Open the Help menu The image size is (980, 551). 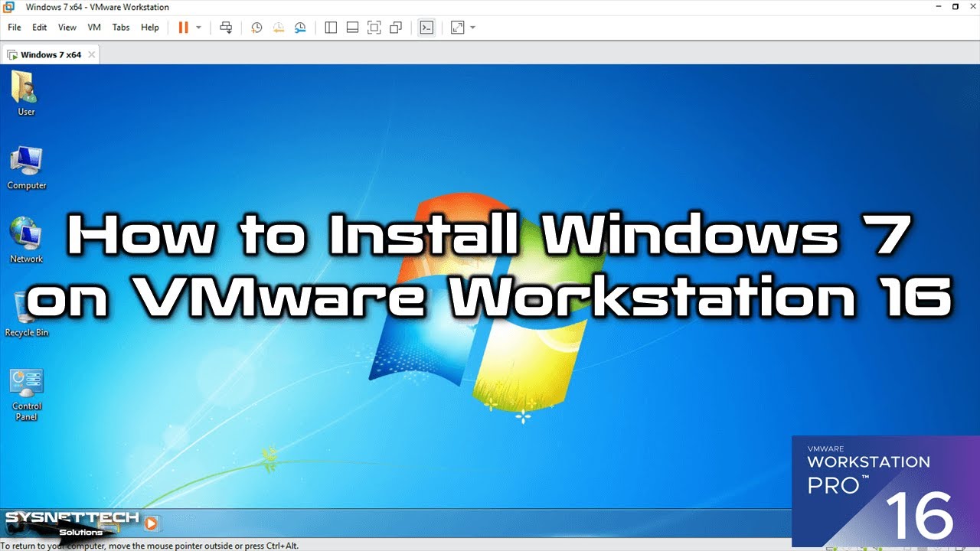click(150, 28)
